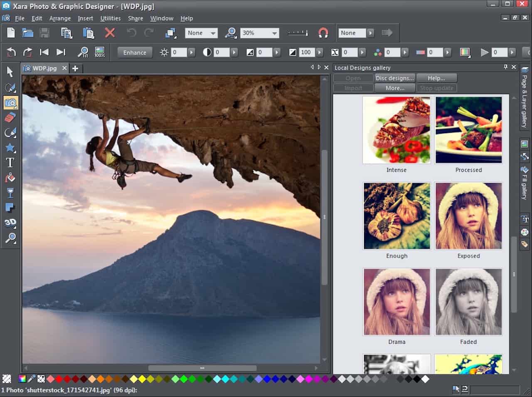This screenshot has height=397, width=532.
Task: Copy selection using the Copy icon
Action: click(x=66, y=33)
